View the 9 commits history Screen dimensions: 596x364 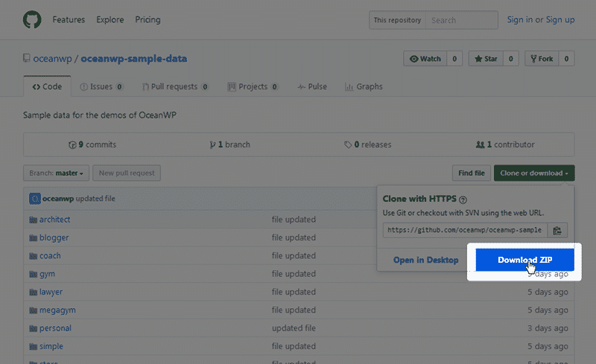click(92, 144)
